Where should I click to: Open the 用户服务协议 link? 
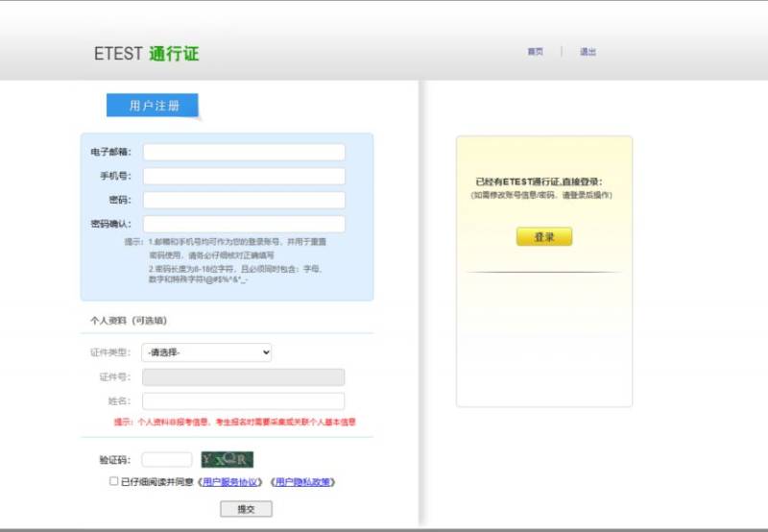(229, 482)
